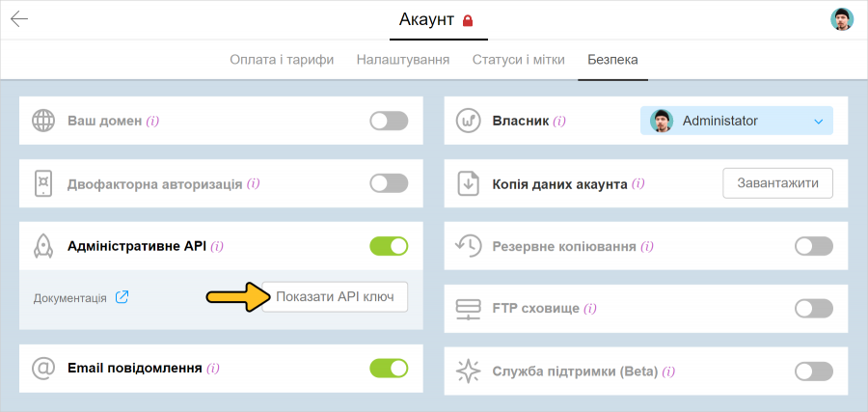Enable the Ваш домен toggle
The width and height of the screenshot is (868, 412).
tap(389, 121)
